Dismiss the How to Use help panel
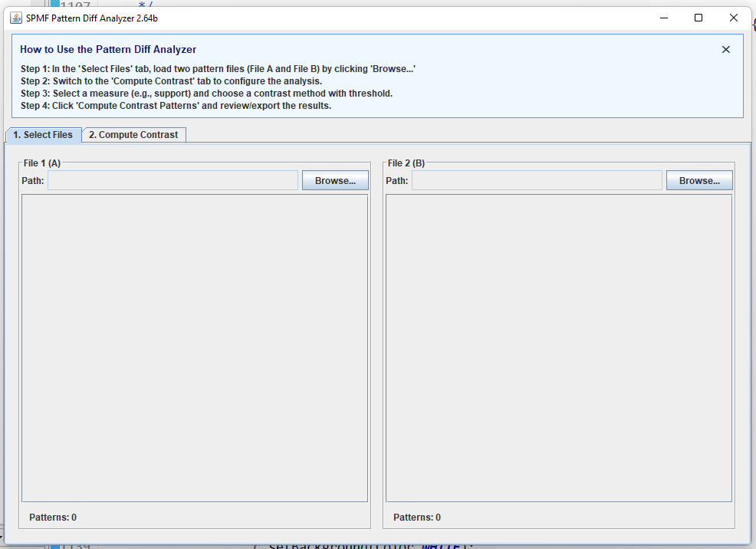 (725, 50)
